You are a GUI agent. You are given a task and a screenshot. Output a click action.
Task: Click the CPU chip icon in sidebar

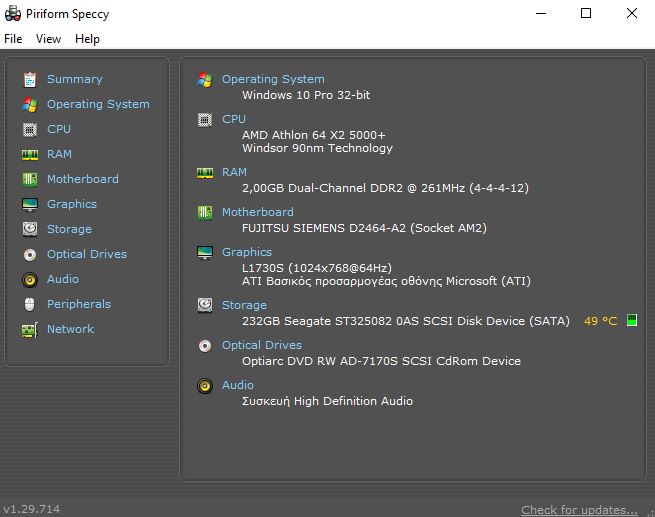click(30, 129)
